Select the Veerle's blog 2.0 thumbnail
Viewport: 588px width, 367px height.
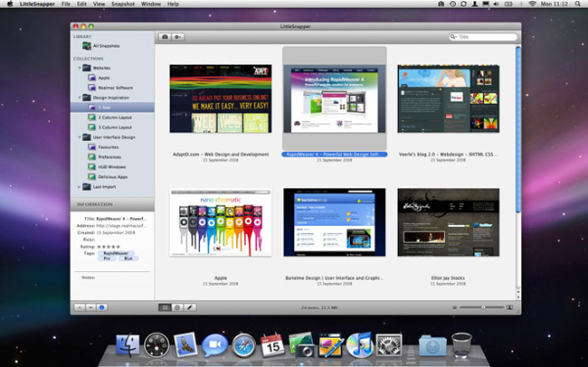pos(449,99)
